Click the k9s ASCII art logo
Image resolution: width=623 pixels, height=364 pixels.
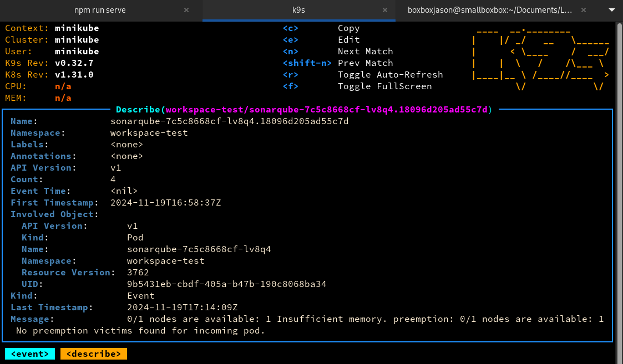click(541, 59)
